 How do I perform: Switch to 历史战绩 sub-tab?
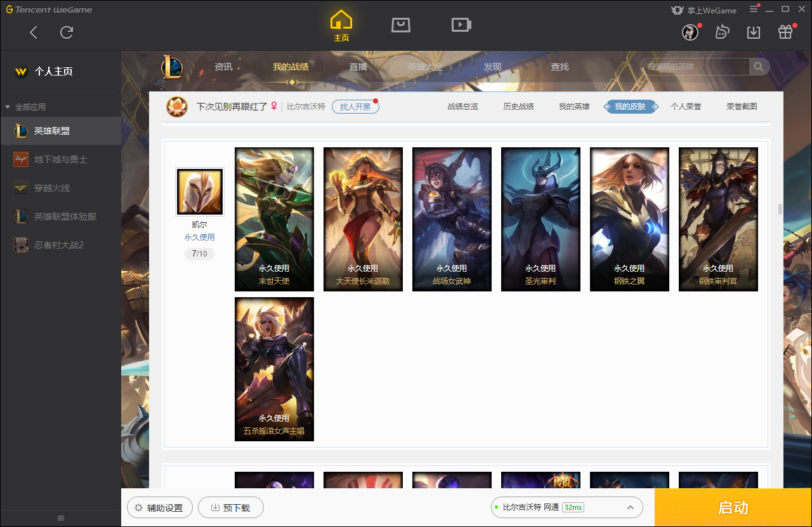pos(519,107)
